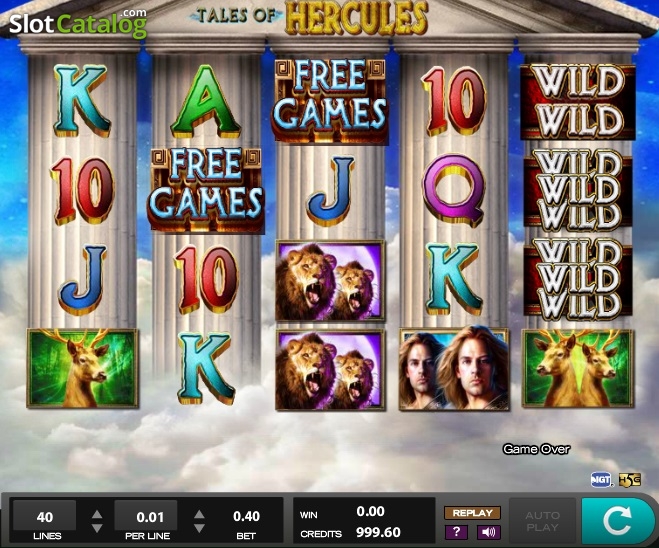Click the Replay button

pos(472,513)
